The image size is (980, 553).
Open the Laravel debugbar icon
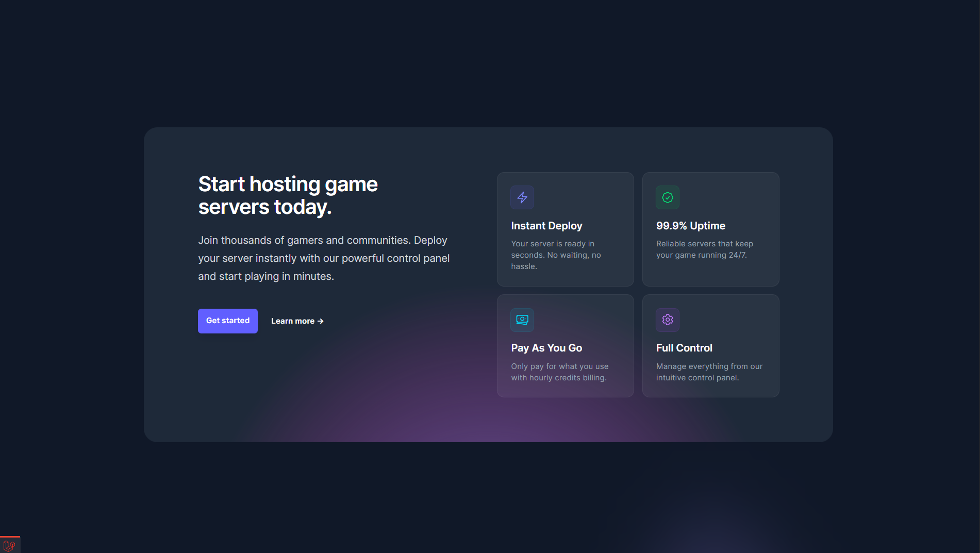(x=9, y=545)
